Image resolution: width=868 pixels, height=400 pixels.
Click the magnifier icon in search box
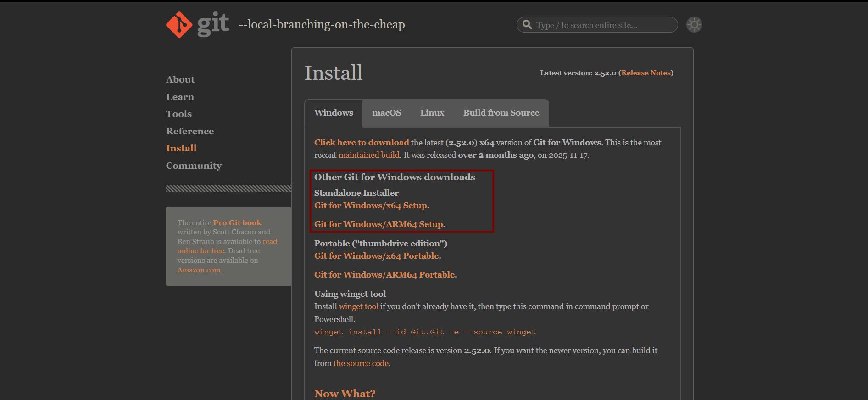coord(528,25)
